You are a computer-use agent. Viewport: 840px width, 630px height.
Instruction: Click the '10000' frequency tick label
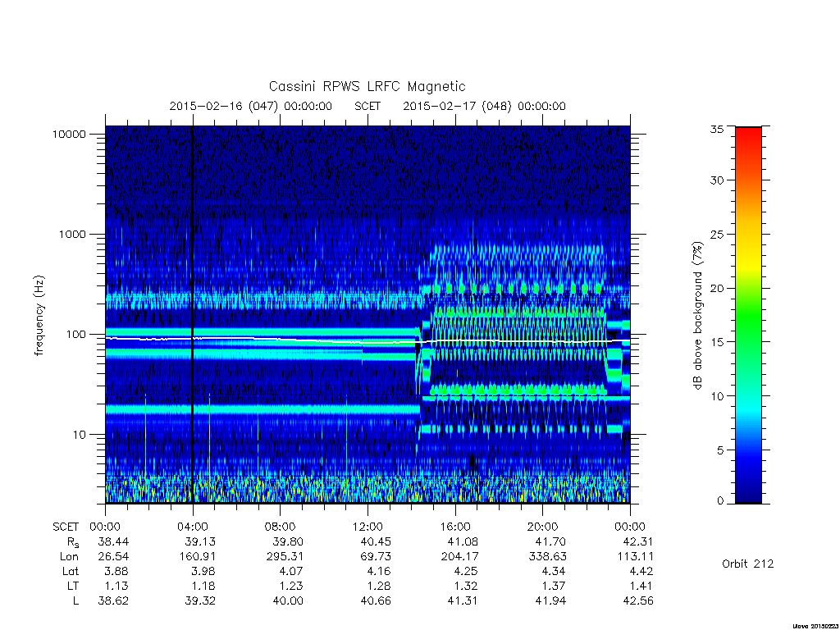[69, 134]
